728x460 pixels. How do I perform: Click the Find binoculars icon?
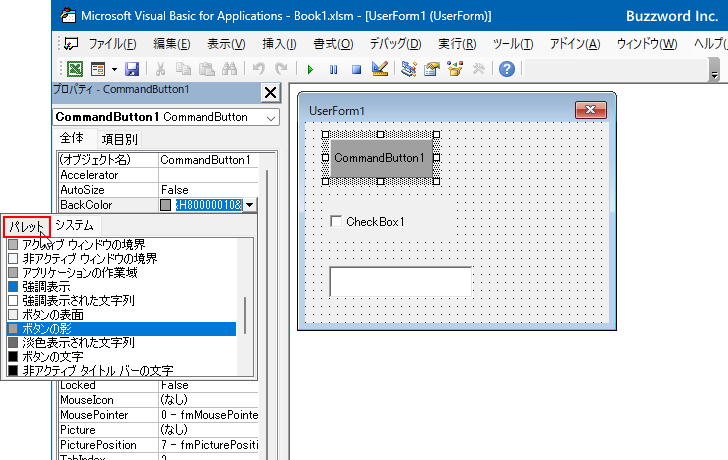229,69
